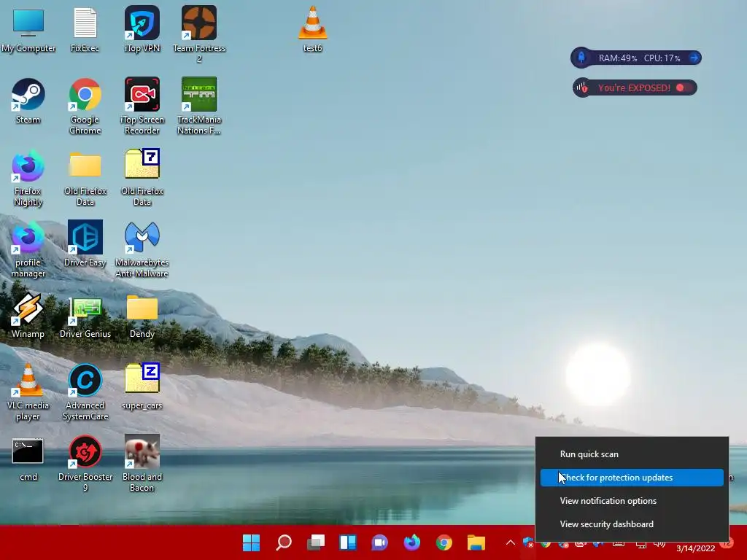Open Chat app on the taskbar
This screenshot has height=560, width=747.
pyautogui.click(x=379, y=542)
